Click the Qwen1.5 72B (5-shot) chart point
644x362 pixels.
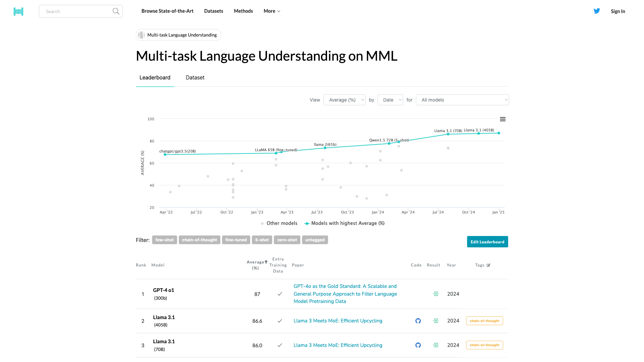(x=389, y=143)
